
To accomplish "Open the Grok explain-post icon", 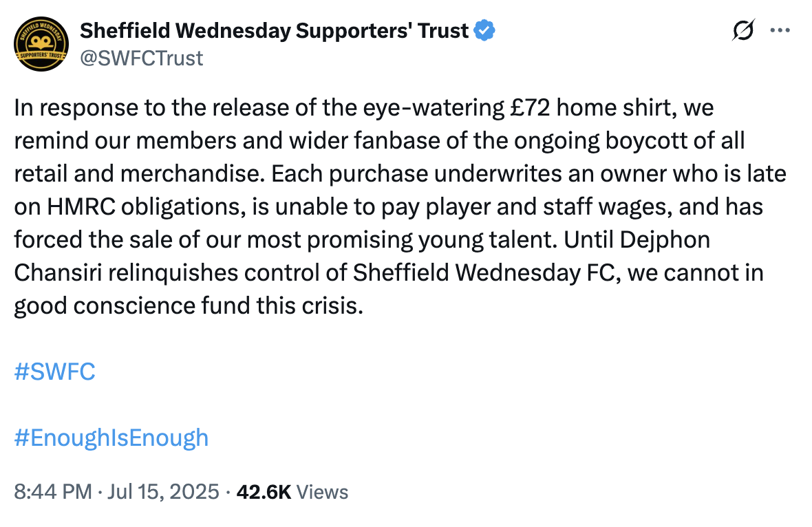I will click(x=744, y=30).
